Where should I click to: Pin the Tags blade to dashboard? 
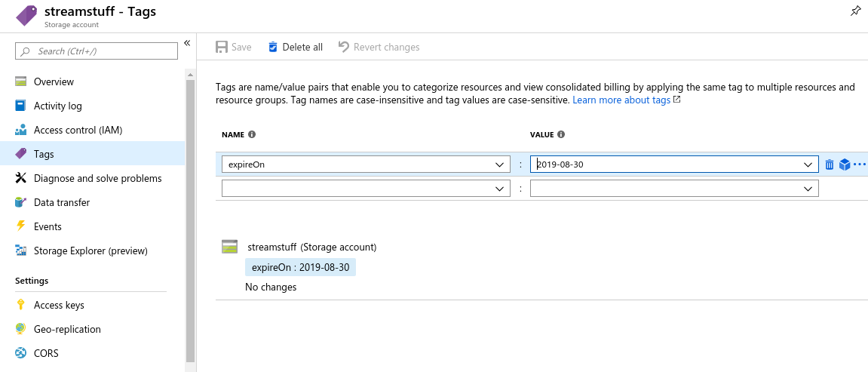coord(854,11)
